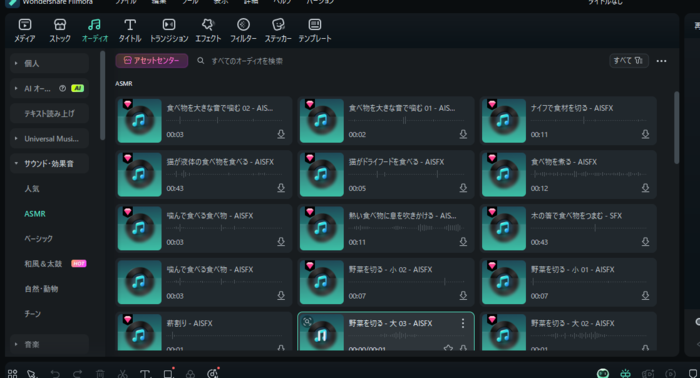This screenshot has width=700, height=378.
Task: Open the color circles tool
Action: click(190, 374)
